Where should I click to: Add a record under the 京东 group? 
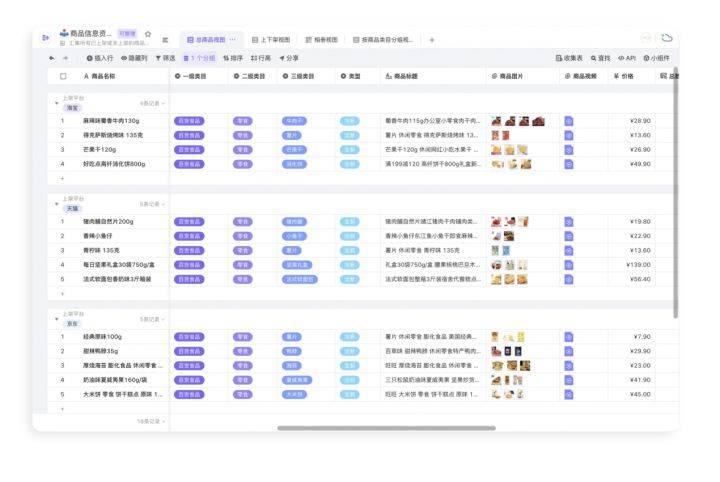coord(62,409)
